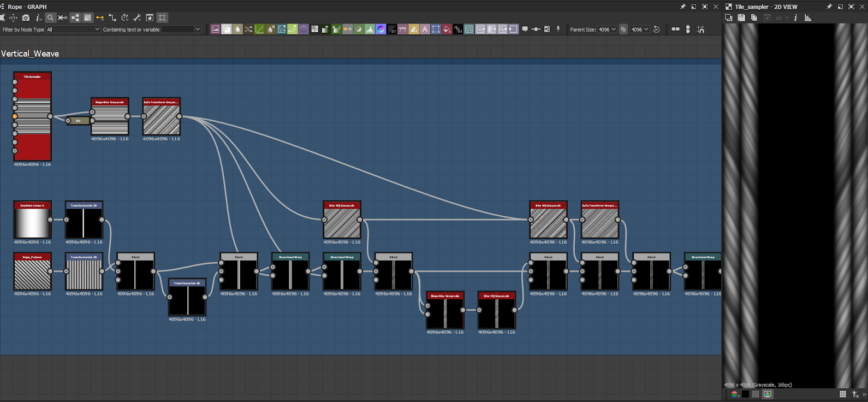The width and height of the screenshot is (868, 402).
Task: Select the Rope - GRAPH panel title
Action: pyautogui.click(x=27, y=7)
